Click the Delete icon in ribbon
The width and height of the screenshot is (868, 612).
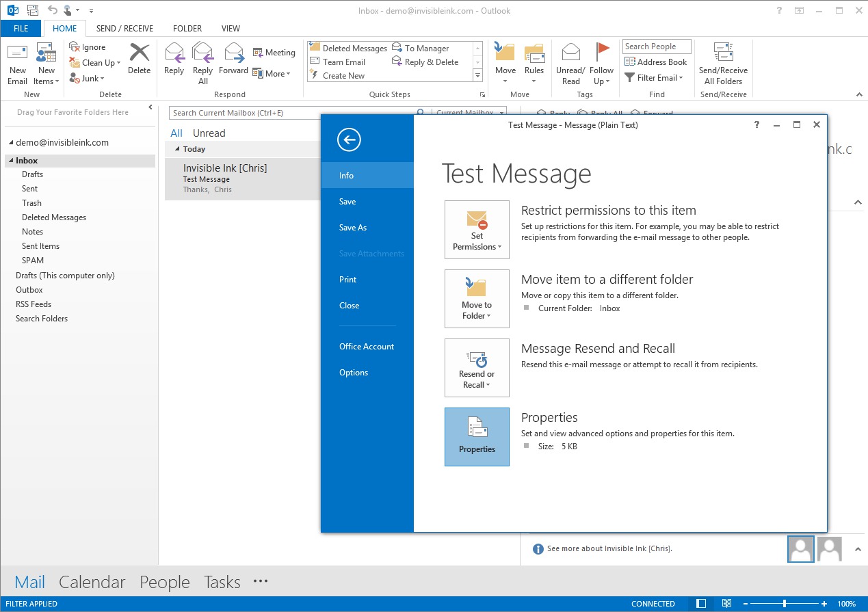pos(139,59)
